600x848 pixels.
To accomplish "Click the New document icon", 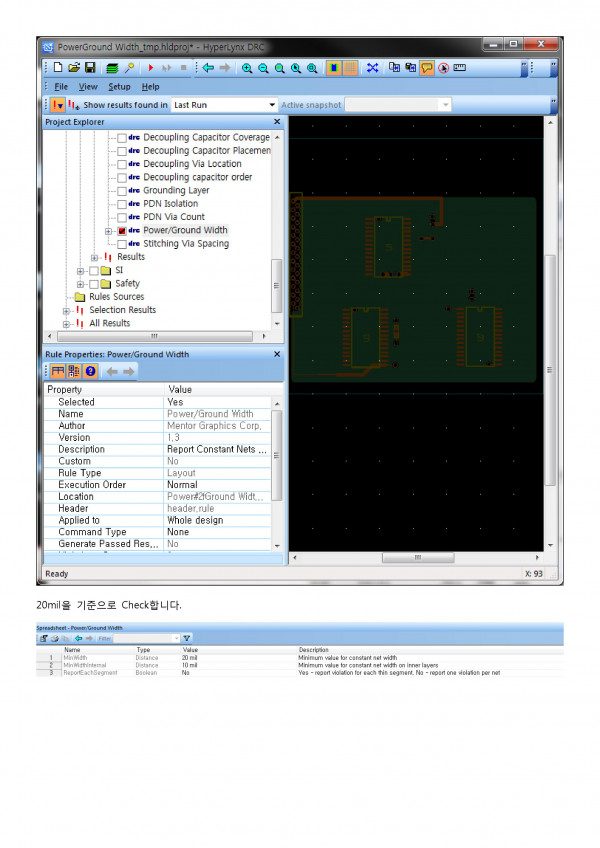I will click(x=58, y=68).
